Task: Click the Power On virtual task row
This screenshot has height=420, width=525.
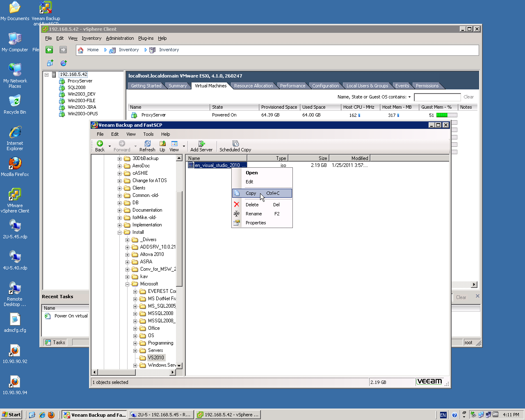Action: pos(66,316)
